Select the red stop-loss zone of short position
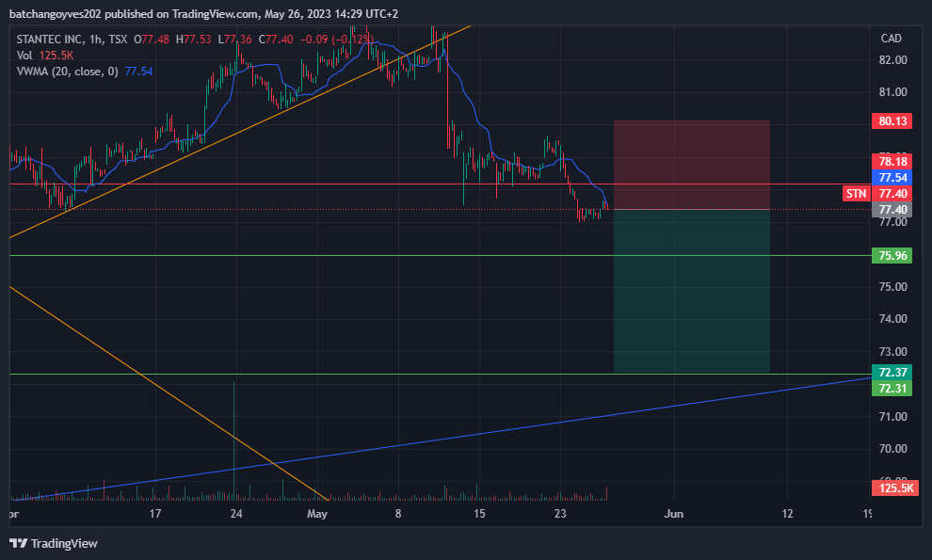This screenshot has height=560, width=932. click(691, 165)
